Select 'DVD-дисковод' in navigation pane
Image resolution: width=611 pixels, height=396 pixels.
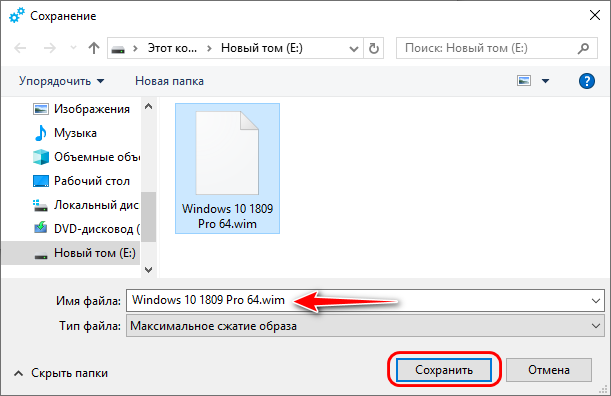pos(97,229)
